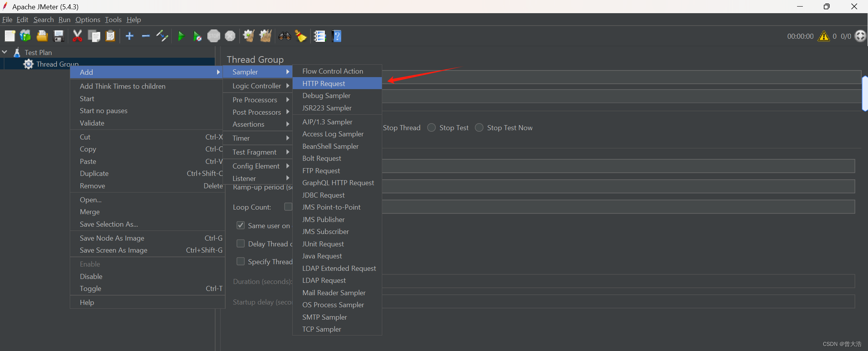Click the Test Plan flask icon
The height and width of the screenshot is (351, 868).
(17, 52)
